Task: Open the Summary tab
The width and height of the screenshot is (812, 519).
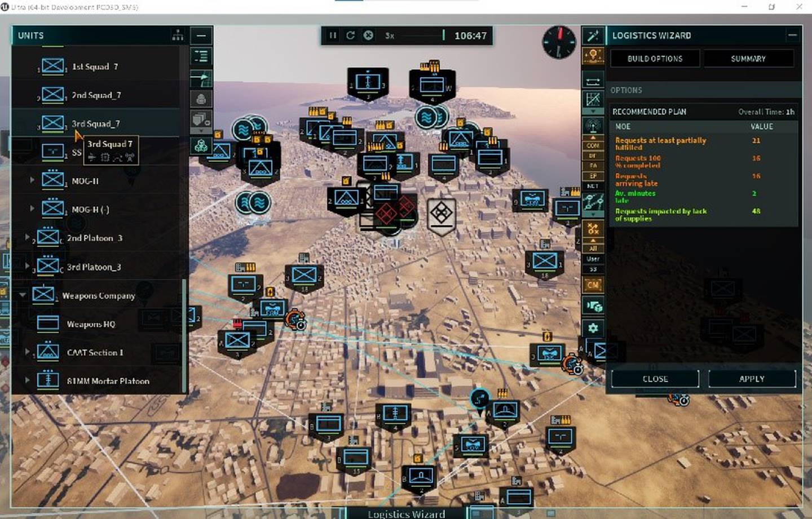Action: [x=748, y=59]
